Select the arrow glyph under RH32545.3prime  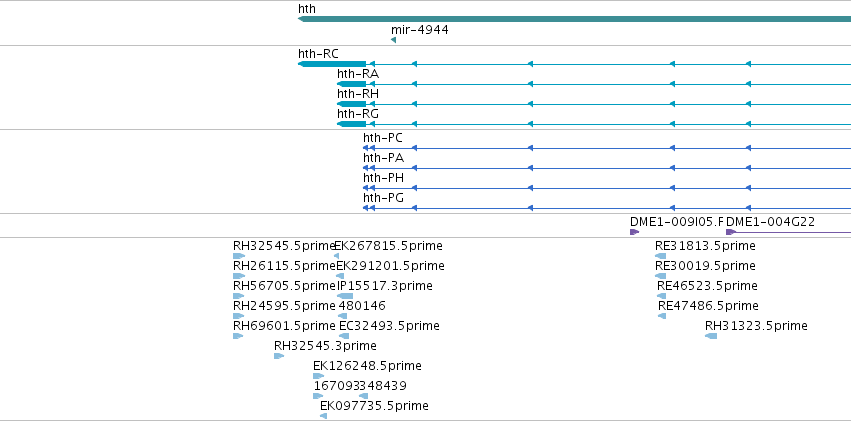[x=279, y=356]
